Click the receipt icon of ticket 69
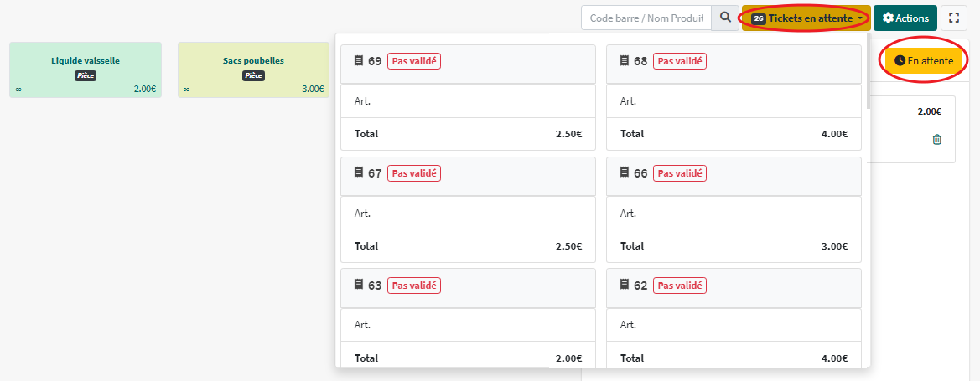 click(x=359, y=61)
